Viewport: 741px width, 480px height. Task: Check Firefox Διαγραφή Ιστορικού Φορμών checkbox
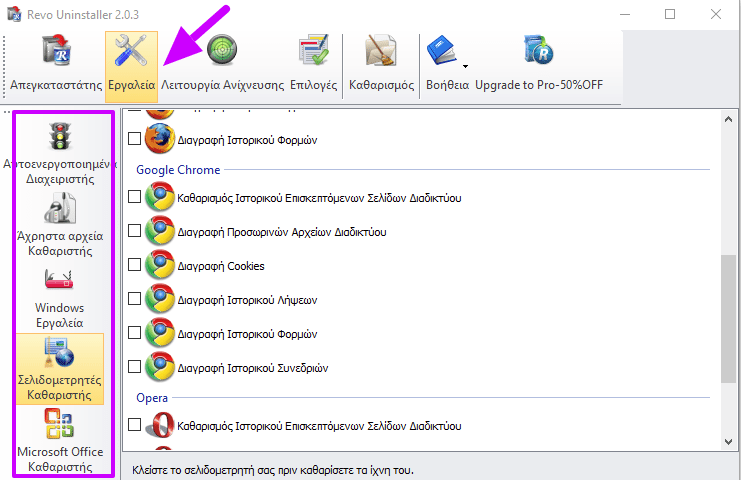pyautogui.click(x=135, y=138)
